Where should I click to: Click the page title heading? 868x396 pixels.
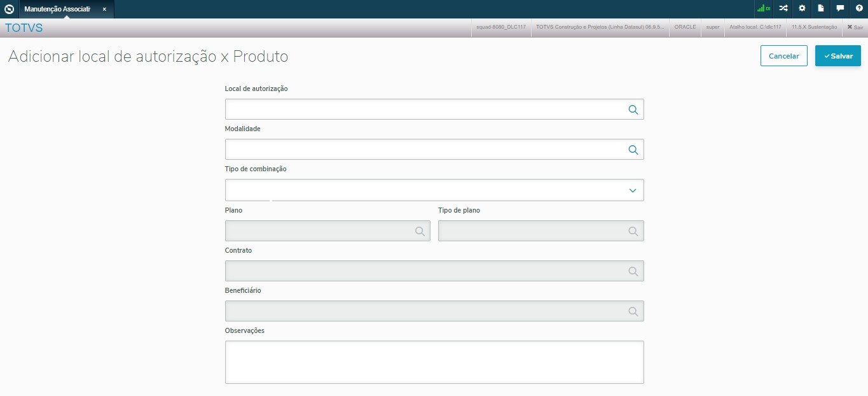(x=148, y=57)
